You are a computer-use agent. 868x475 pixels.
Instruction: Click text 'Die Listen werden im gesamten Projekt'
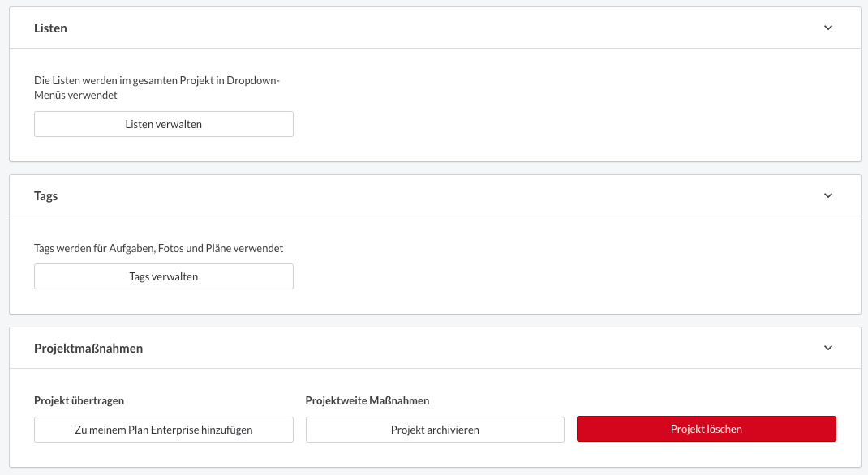pos(124,81)
